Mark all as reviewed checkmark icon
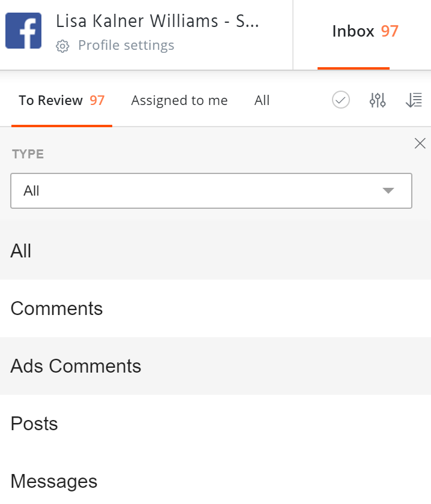Viewport: 431px width, 504px height. click(x=341, y=100)
